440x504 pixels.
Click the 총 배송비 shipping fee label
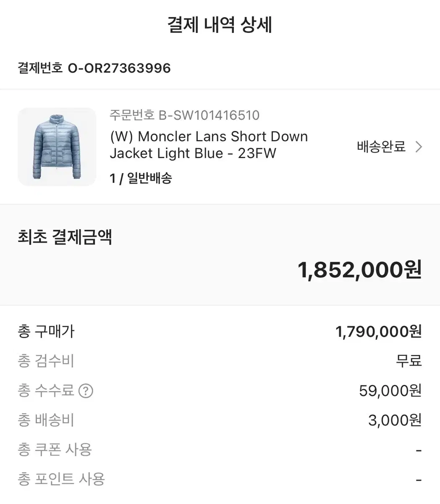[46, 420]
